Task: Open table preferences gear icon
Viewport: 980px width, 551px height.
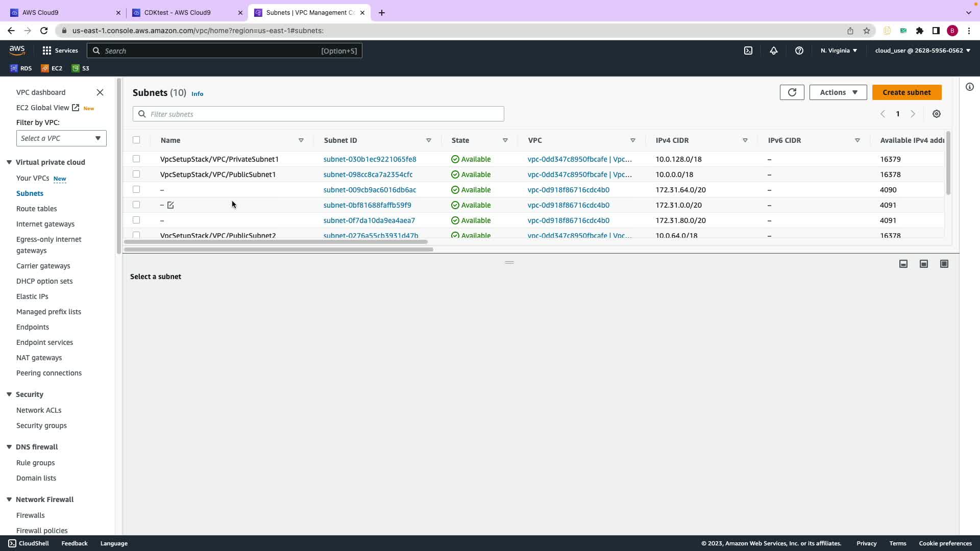Action: 937,114
